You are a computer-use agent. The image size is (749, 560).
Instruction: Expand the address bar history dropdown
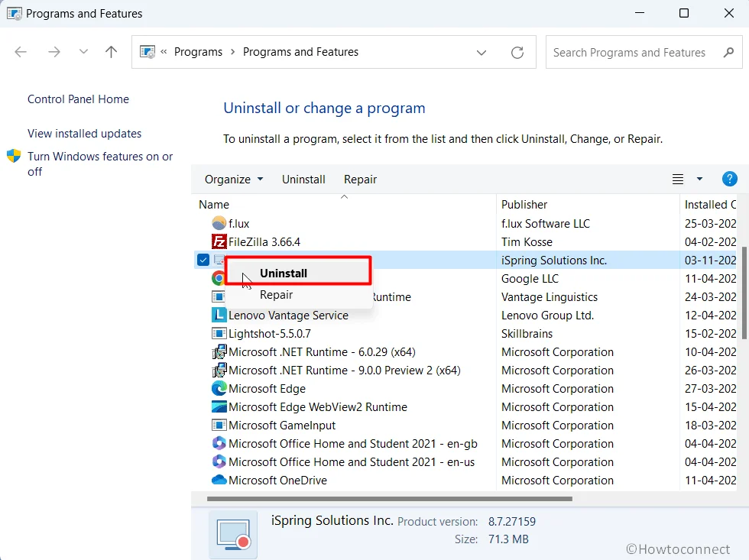pos(481,52)
